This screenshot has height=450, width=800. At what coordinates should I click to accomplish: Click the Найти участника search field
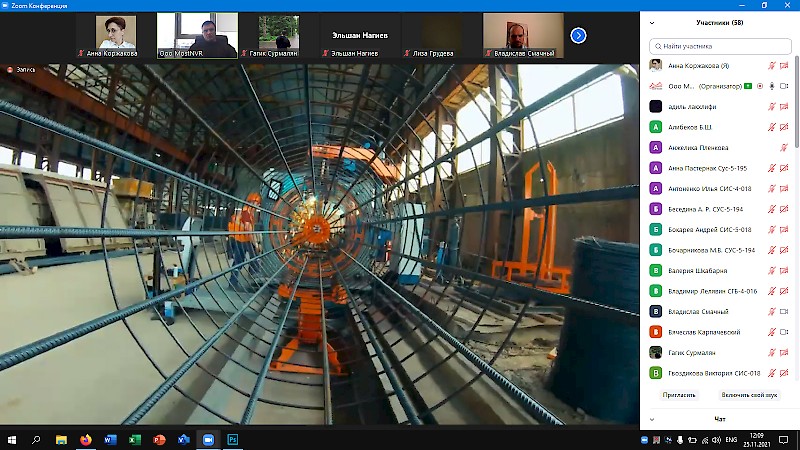[718, 46]
